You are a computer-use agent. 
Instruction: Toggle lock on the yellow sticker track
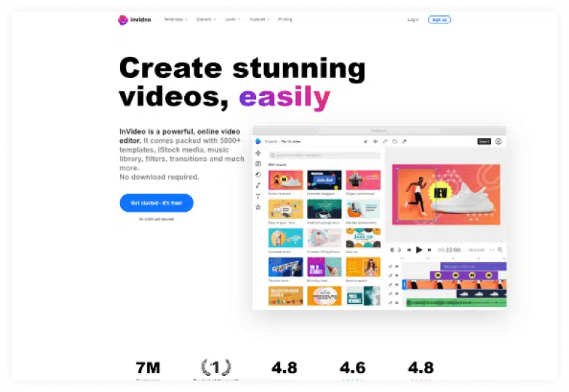tap(391, 276)
